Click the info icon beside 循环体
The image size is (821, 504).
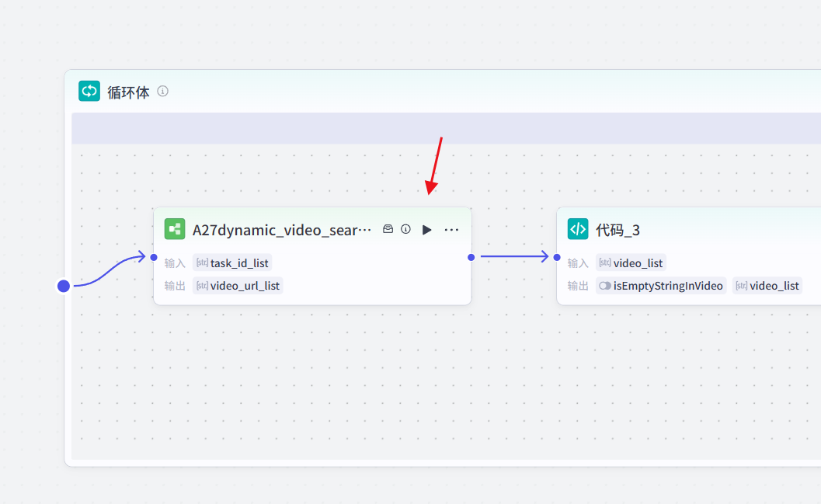tap(162, 91)
